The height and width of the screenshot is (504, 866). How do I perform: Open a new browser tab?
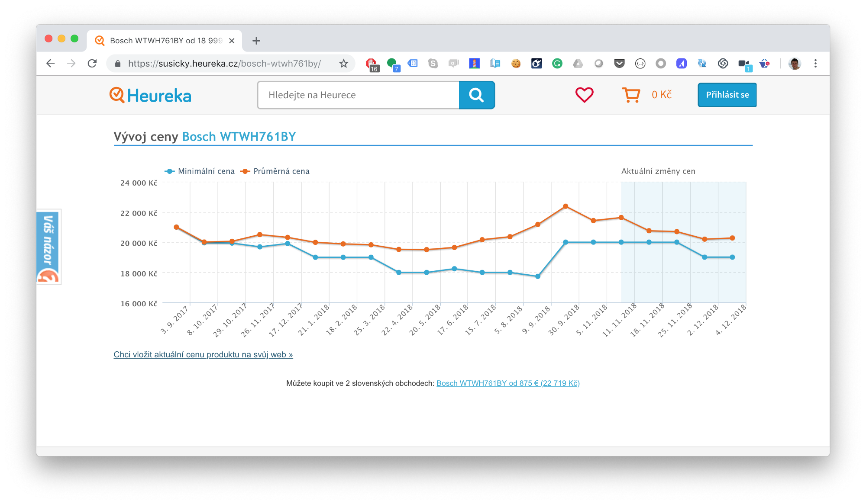coord(256,41)
